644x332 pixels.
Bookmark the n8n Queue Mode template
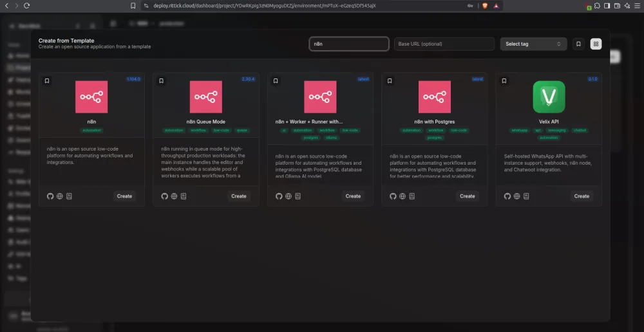point(162,81)
